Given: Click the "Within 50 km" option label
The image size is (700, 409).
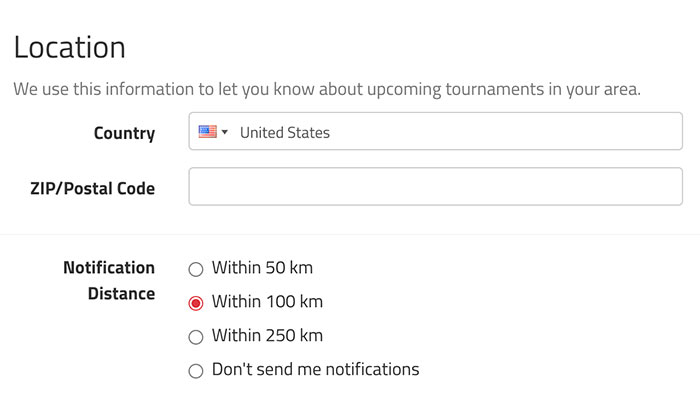Looking at the screenshot, I should pos(262,268).
